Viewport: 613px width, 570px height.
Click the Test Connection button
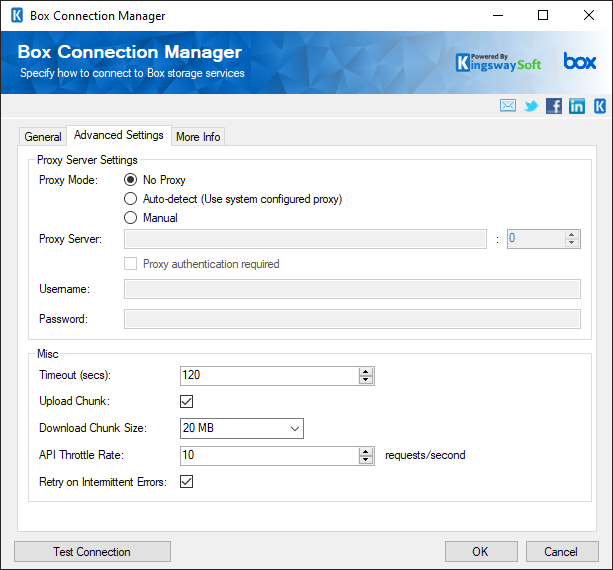92,552
